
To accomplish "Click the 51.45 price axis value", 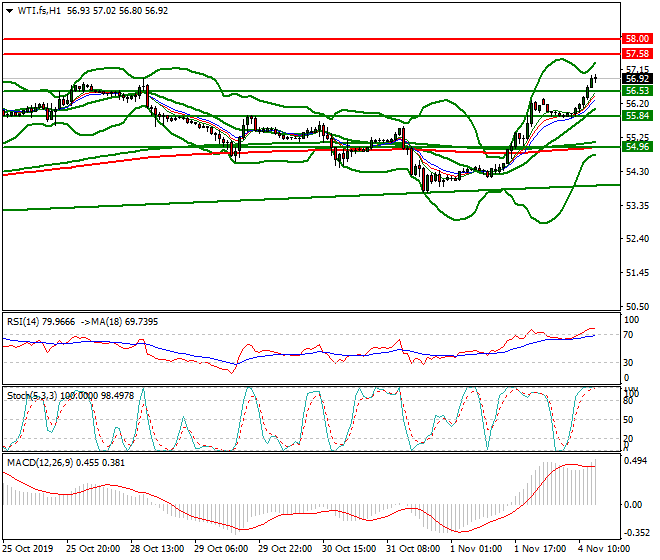I will pos(637,273).
